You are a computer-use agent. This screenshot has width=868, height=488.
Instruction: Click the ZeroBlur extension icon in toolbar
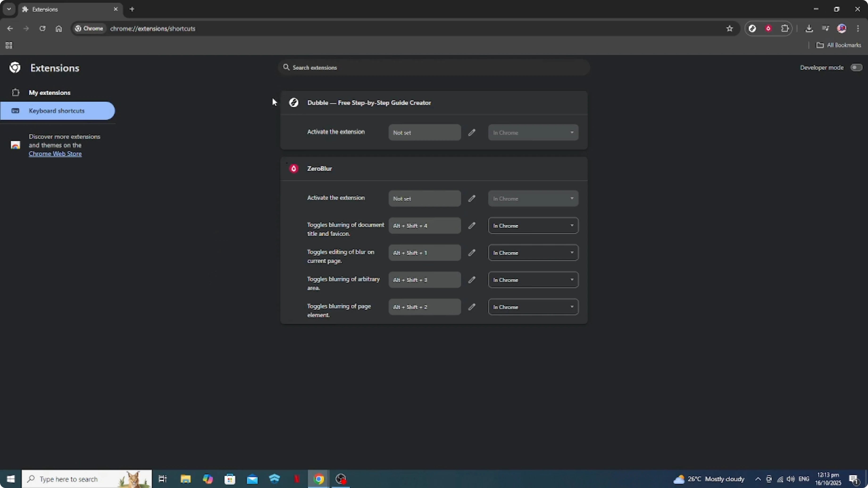pos(768,28)
